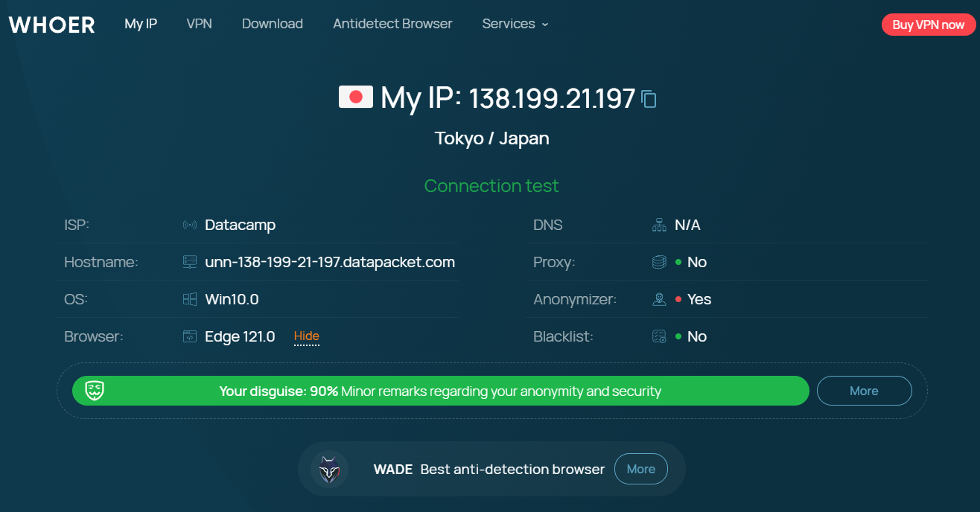Click the Windows OS icon

pos(190,299)
